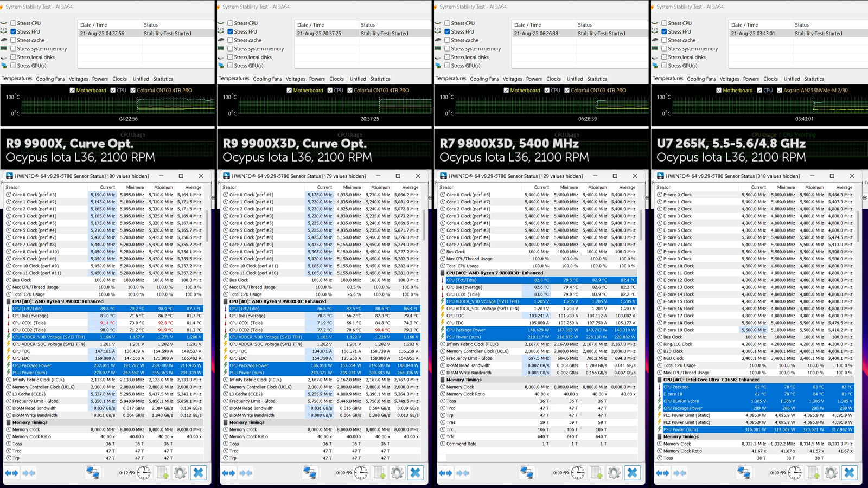Click Maximum column header in R9 9900X3D HWiNFO window
Screen dimensions: 868x488
[x=380, y=187]
